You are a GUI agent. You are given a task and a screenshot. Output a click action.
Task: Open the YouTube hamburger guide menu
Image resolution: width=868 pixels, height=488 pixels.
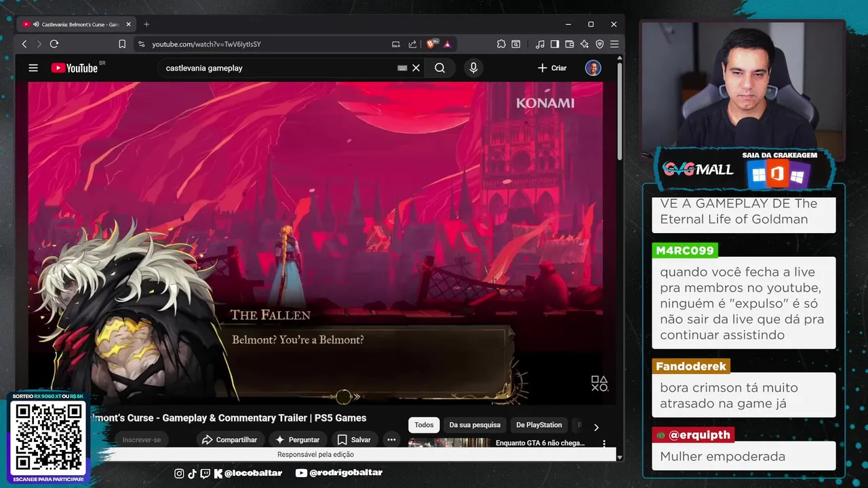(x=33, y=68)
